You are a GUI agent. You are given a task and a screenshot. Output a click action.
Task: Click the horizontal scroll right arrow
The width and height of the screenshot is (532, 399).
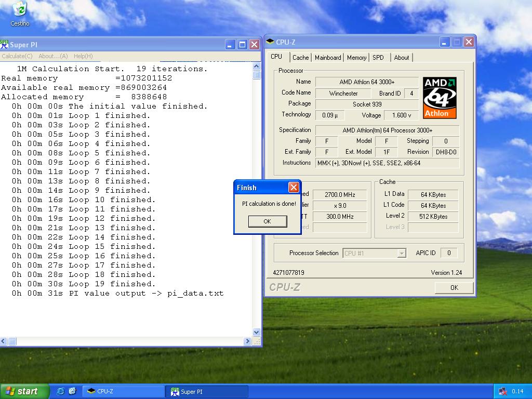click(x=248, y=341)
